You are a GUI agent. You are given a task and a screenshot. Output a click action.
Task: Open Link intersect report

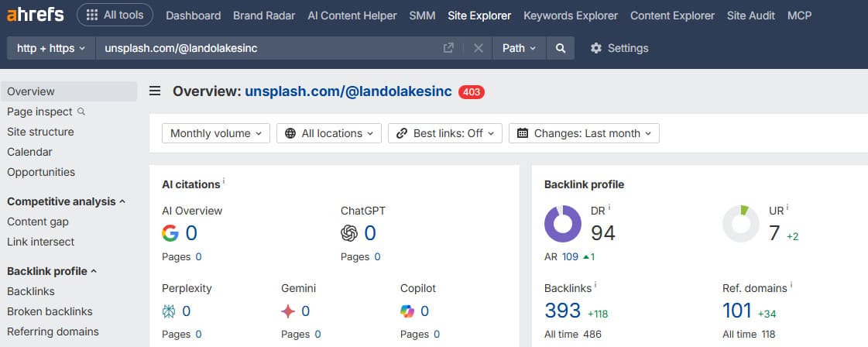pos(40,242)
